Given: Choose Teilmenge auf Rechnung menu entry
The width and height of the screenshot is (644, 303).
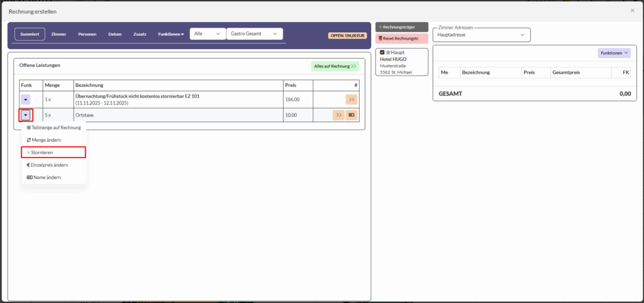Looking at the screenshot, I should tap(53, 127).
